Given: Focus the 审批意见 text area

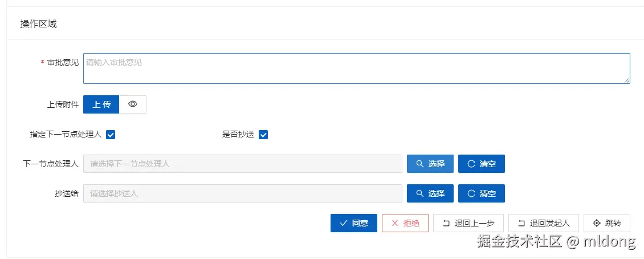Looking at the screenshot, I should [356, 68].
